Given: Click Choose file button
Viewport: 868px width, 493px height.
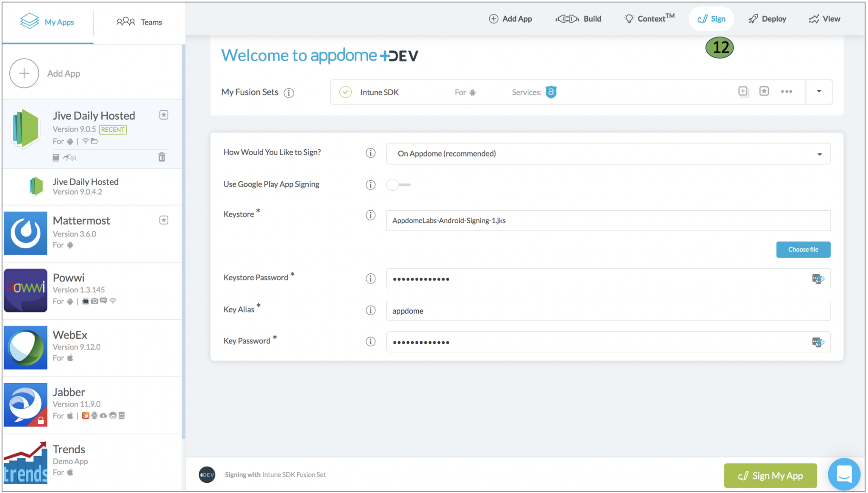Looking at the screenshot, I should 803,249.
